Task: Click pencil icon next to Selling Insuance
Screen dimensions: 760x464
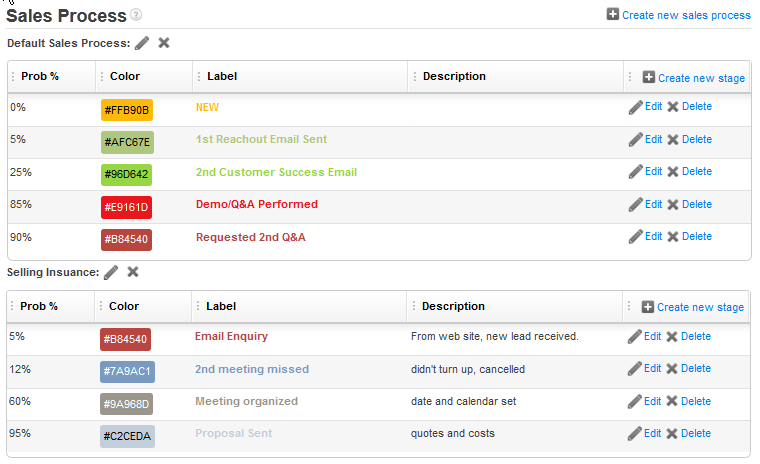Action: click(x=111, y=272)
